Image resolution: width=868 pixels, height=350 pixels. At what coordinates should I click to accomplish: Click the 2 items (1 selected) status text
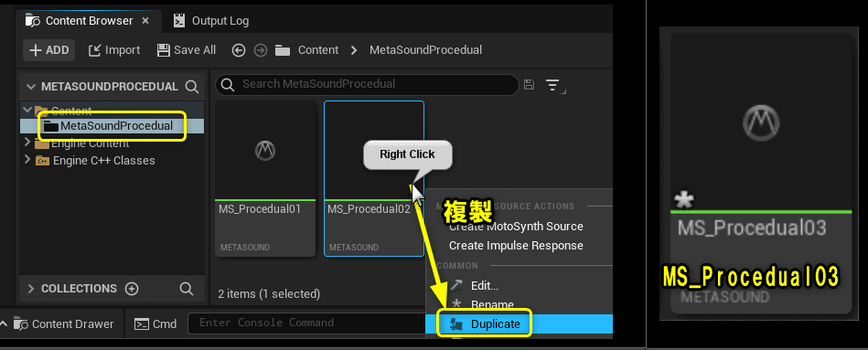(x=269, y=294)
